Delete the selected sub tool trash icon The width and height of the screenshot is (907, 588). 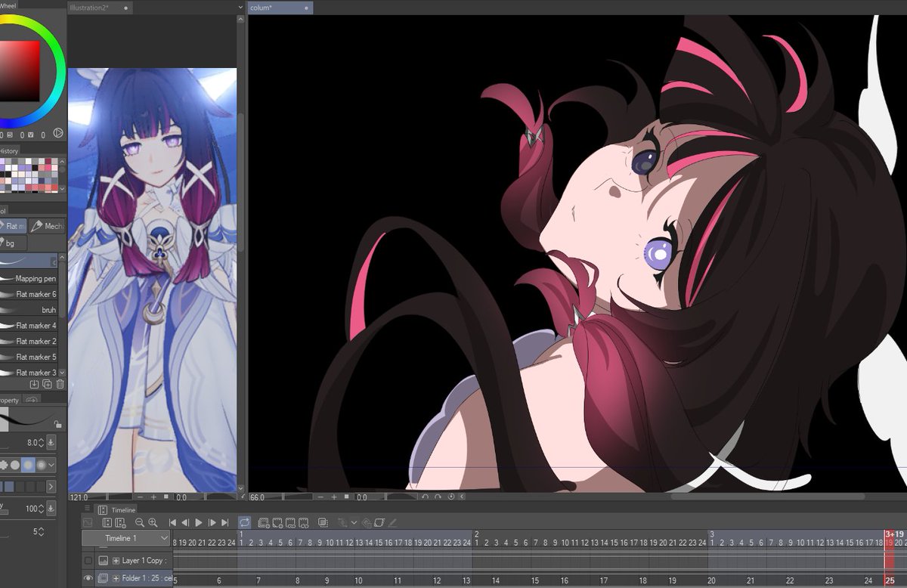[x=60, y=385]
